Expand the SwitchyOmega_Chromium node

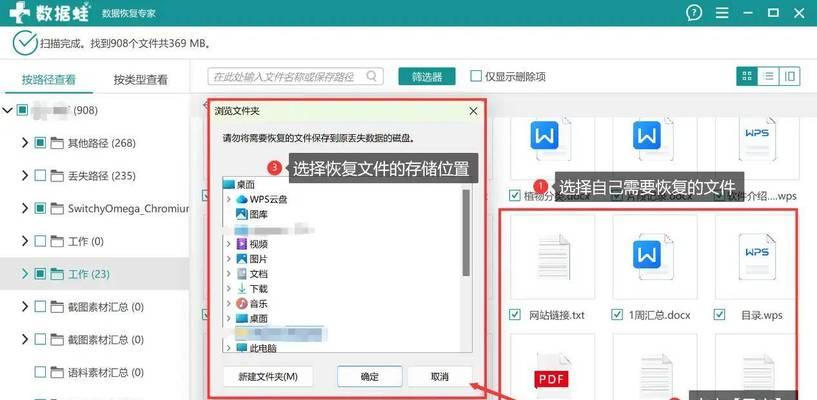click(24, 208)
